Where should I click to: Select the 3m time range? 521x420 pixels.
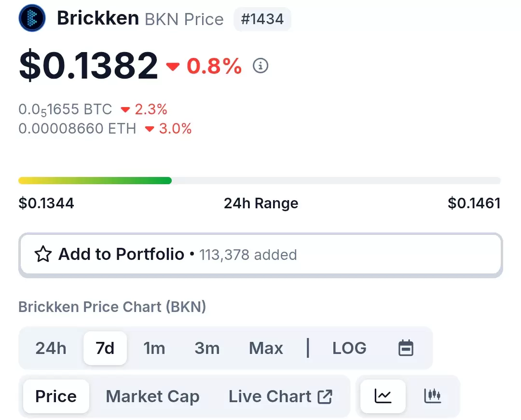[x=207, y=348]
